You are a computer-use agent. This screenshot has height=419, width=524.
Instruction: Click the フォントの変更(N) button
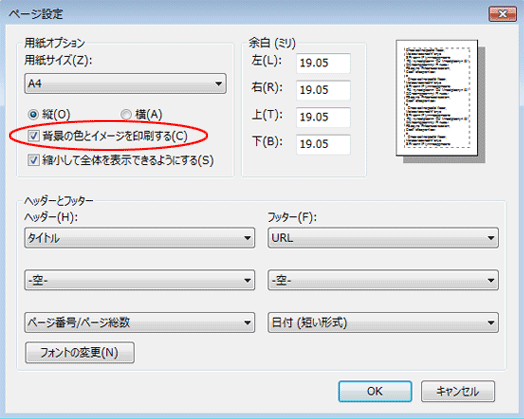tap(80, 353)
